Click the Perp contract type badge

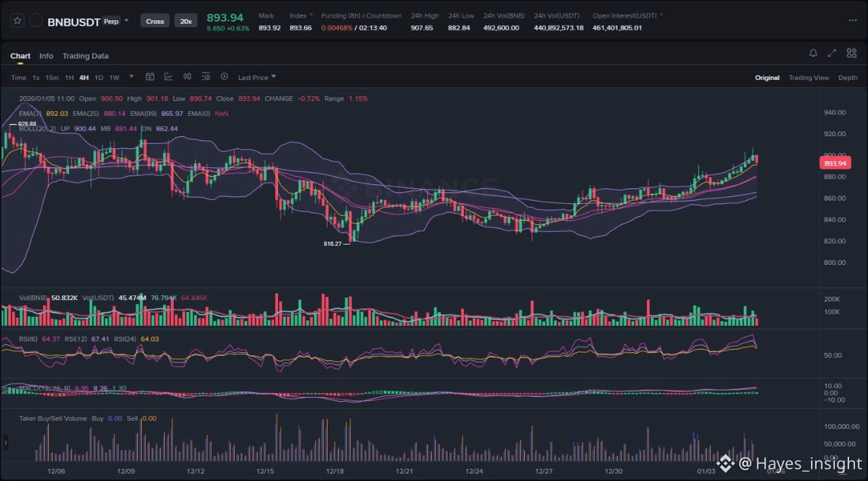pyautogui.click(x=111, y=22)
